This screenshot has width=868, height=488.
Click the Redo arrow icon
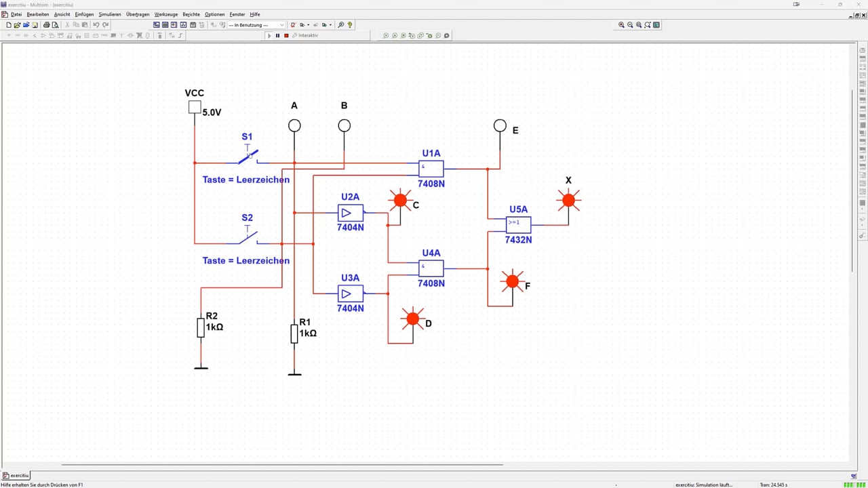coord(106,25)
